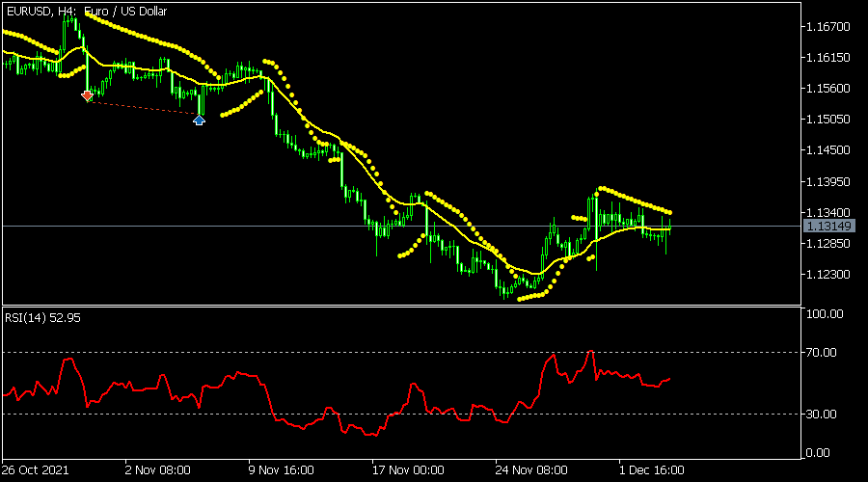Image resolution: width=868 pixels, height=482 pixels.
Task: Click the red dashed trade connection line
Action: pyautogui.click(x=143, y=108)
